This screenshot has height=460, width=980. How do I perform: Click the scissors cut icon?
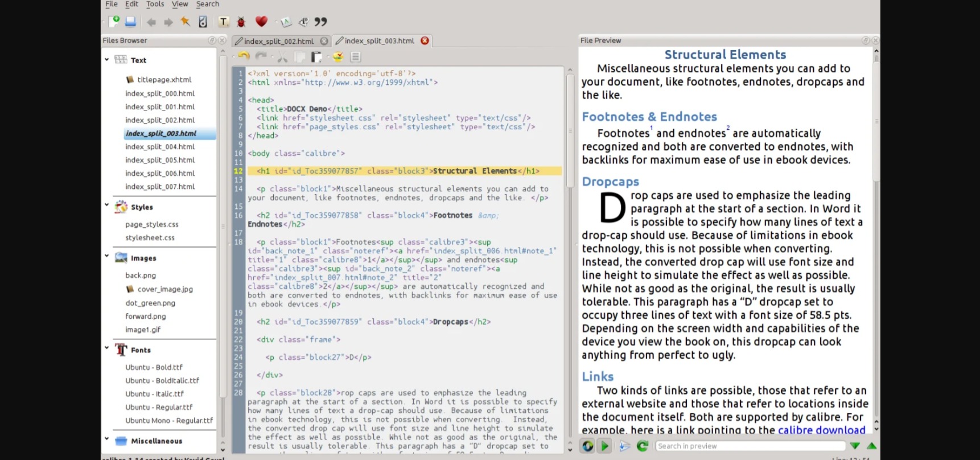282,56
